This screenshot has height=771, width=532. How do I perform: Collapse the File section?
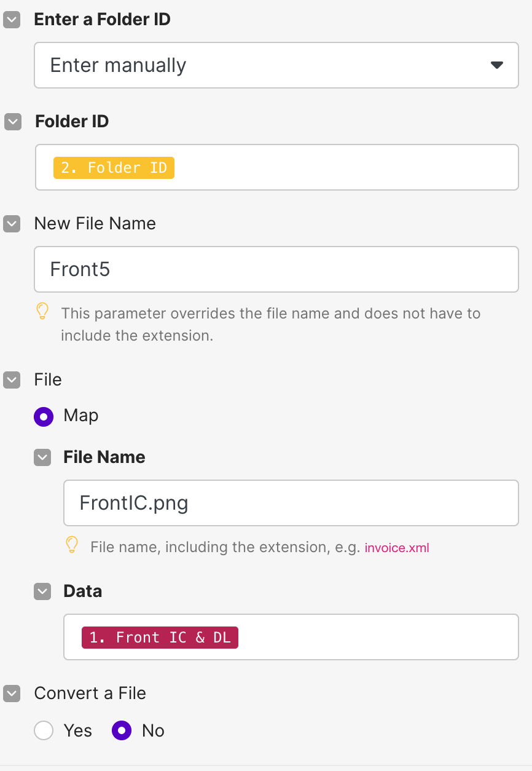pyautogui.click(x=12, y=380)
